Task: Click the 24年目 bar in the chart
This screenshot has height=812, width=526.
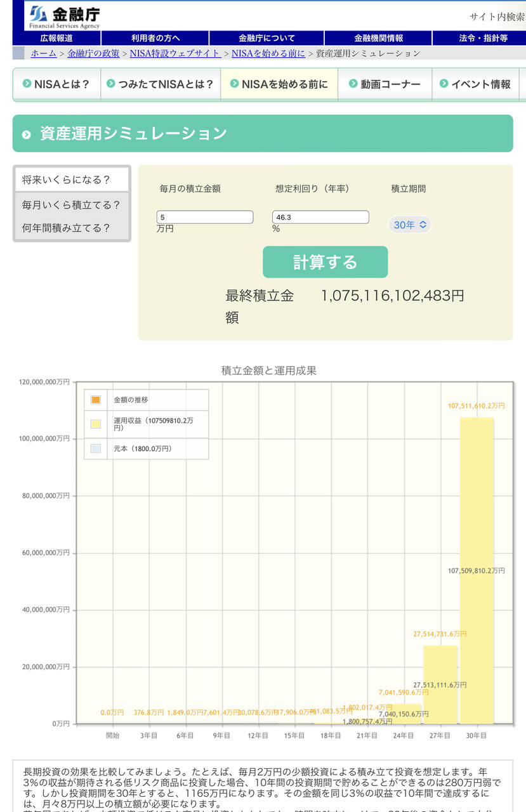Action: [x=404, y=714]
